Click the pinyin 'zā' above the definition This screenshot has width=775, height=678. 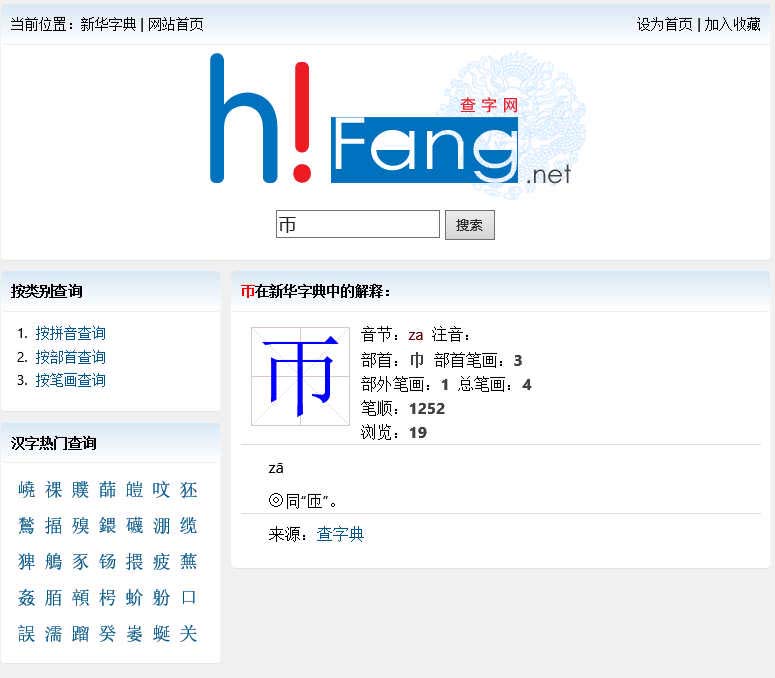tap(276, 468)
